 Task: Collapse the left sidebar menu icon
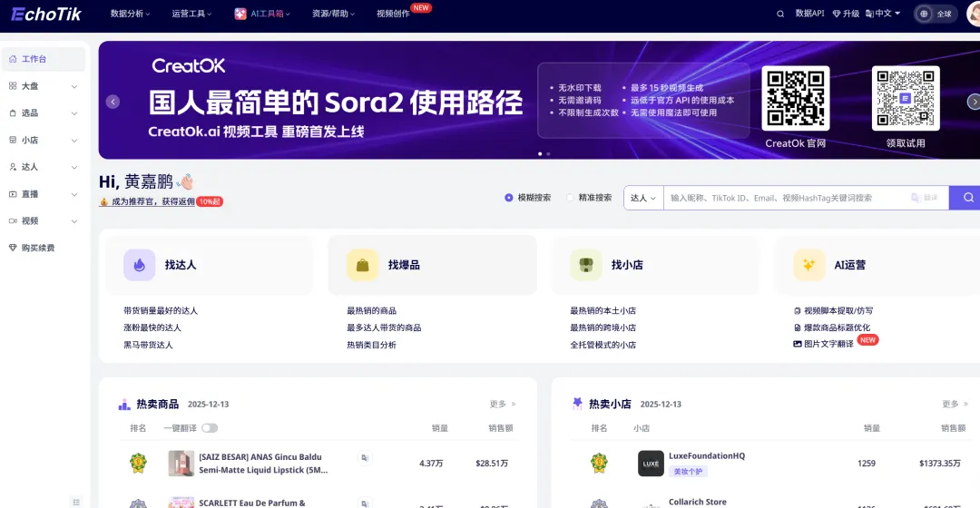click(76, 501)
